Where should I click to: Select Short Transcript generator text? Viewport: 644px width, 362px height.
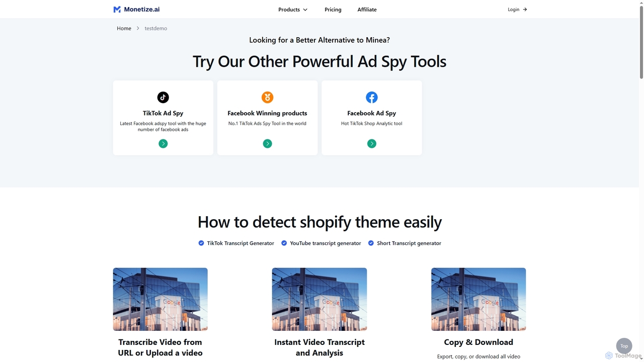409,243
